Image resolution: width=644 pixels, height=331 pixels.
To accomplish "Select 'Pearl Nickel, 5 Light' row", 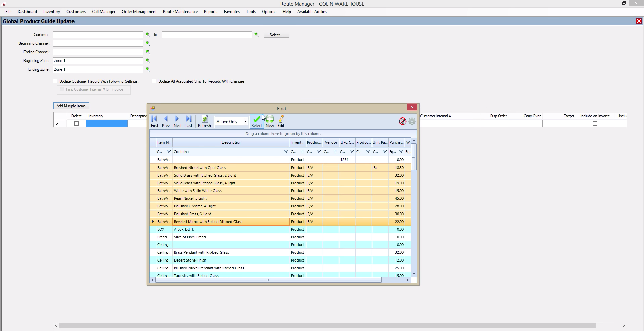I will (x=280, y=198).
